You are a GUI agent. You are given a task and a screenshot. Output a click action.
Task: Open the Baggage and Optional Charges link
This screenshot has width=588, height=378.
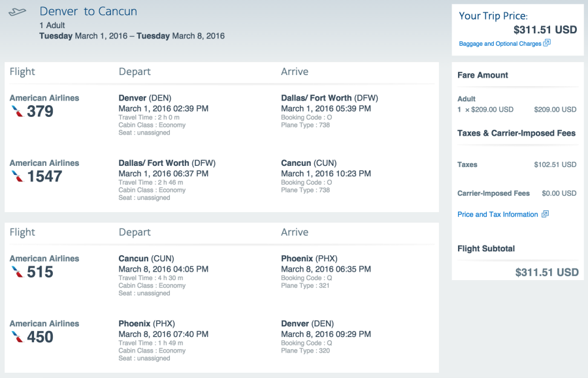[500, 44]
